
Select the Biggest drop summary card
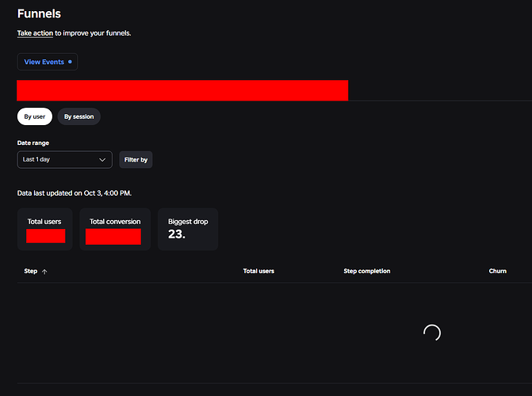[188, 230]
